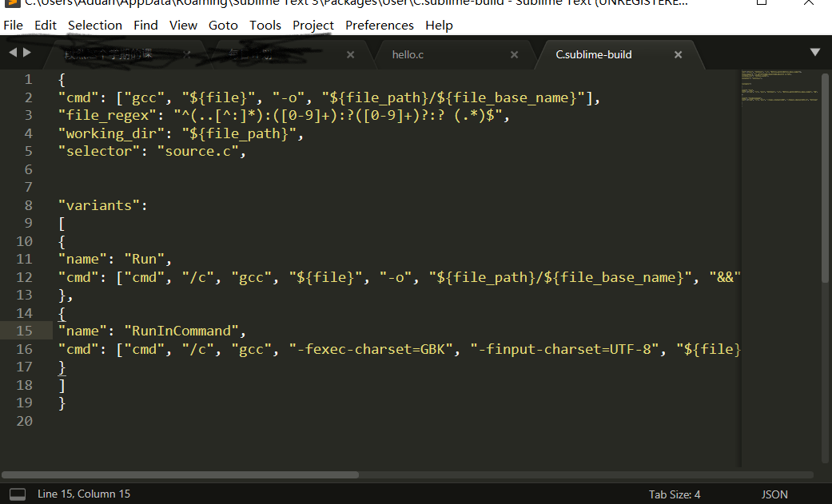
Task: Open the Selection menu
Action: click(x=95, y=26)
